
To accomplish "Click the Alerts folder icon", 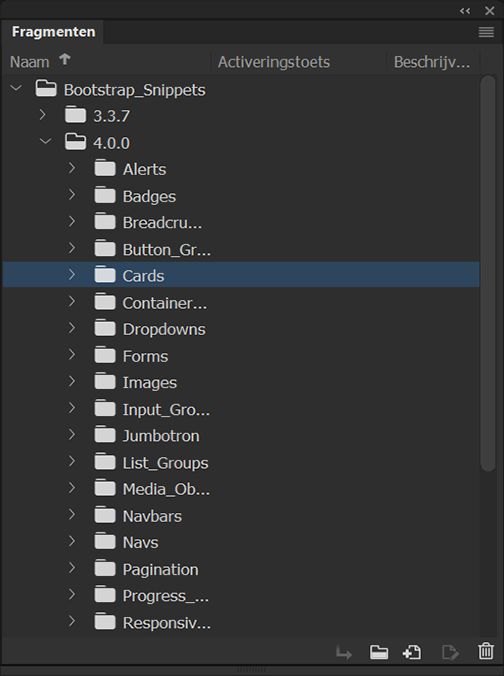I will 105,169.
